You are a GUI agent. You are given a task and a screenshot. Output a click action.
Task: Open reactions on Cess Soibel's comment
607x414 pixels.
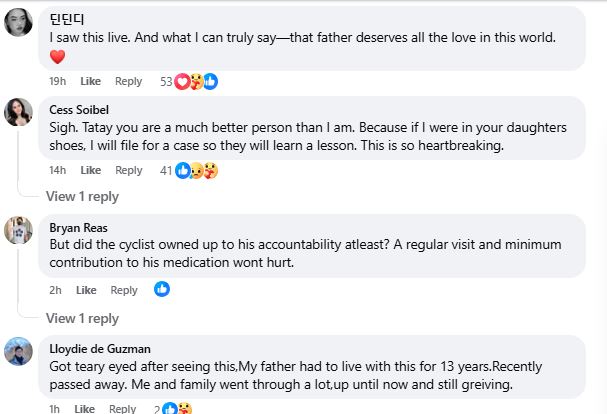(197, 171)
